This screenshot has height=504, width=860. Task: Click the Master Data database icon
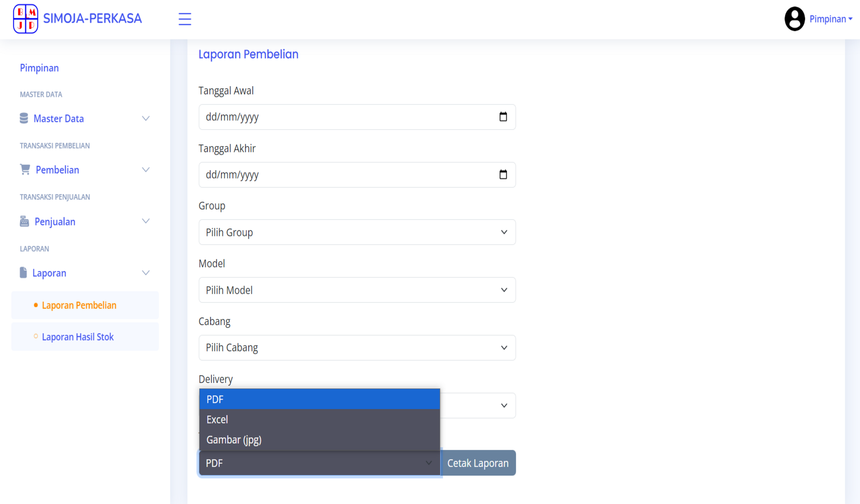coord(24,118)
